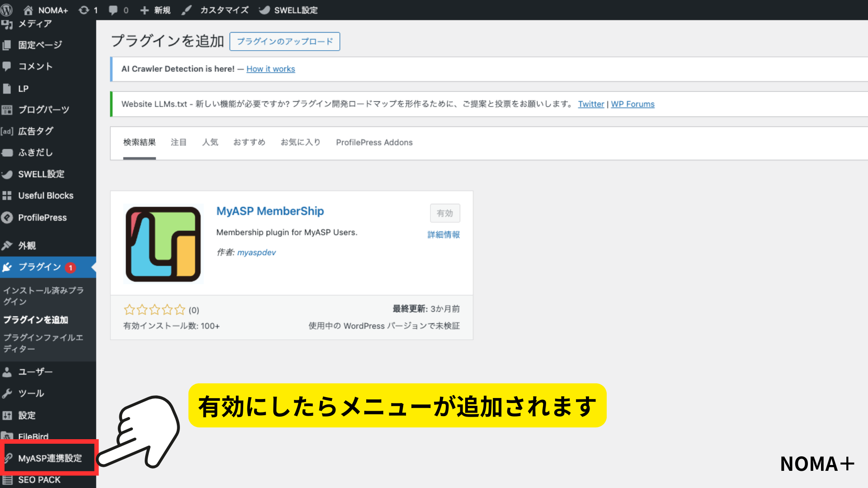
Task: Click the SWELL設定 sidebar bird icon
Action: [7, 174]
